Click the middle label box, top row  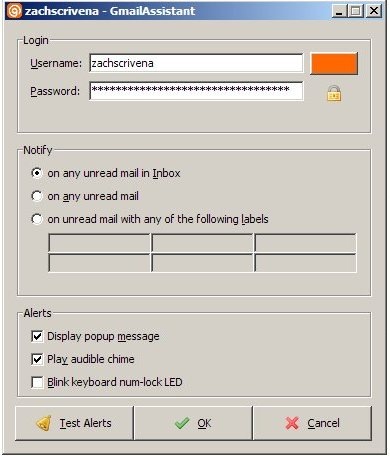pyautogui.click(x=202, y=243)
